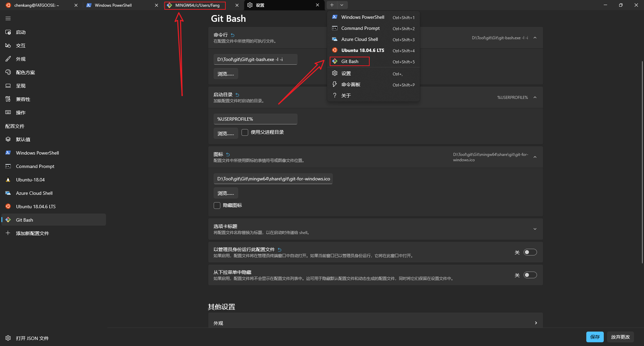
Task: Choose Windows PowerShell from dropdown menu
Action: [373, 17]
